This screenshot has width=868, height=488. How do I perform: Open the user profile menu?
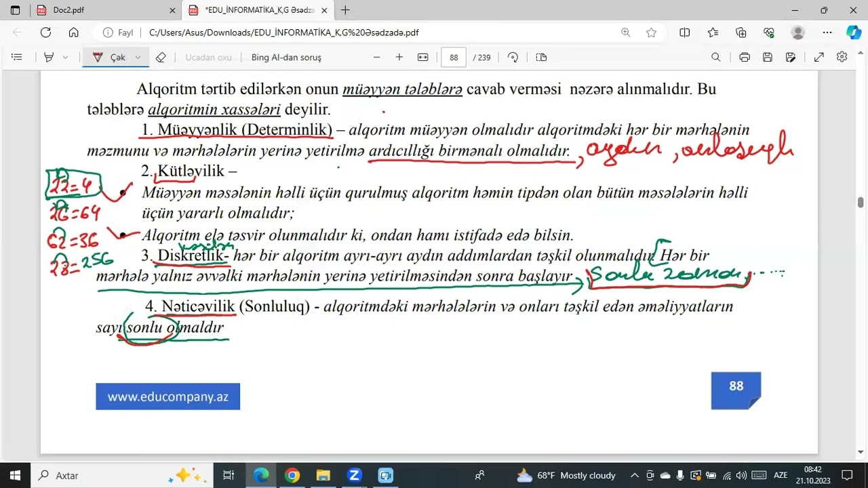point(798,33)
